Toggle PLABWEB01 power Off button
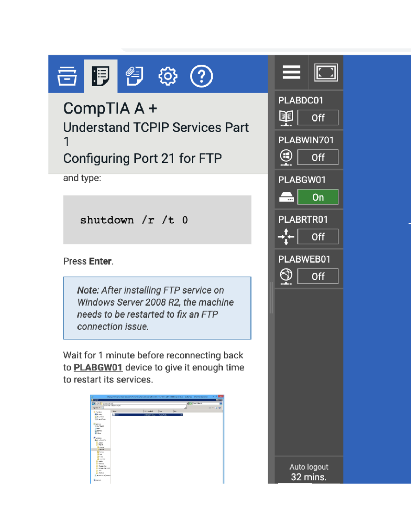Image resolution: width=411 pixels, height=532 pixels. 317,276
